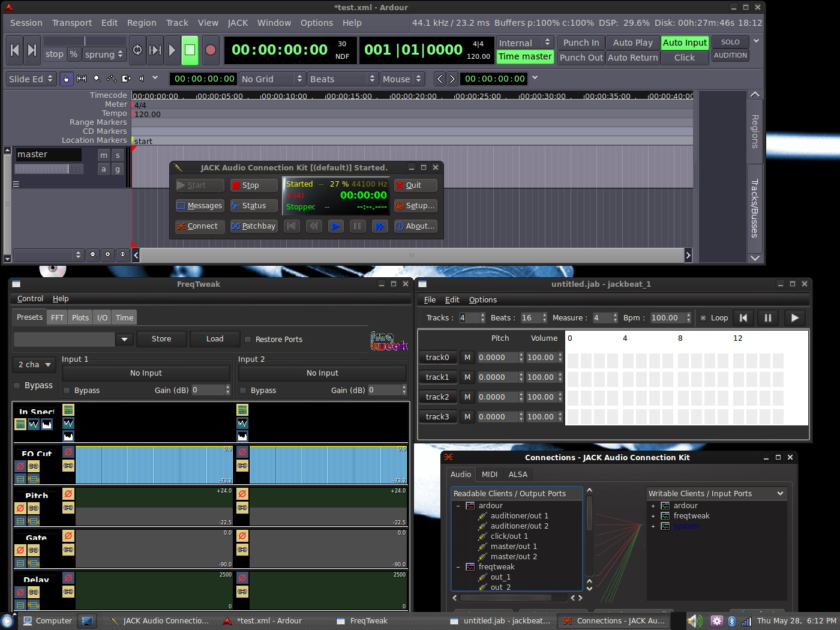The height and width of the screenshot is (630, 840).
Task: Click the master bus fader slider
Action: click(49, 169)
